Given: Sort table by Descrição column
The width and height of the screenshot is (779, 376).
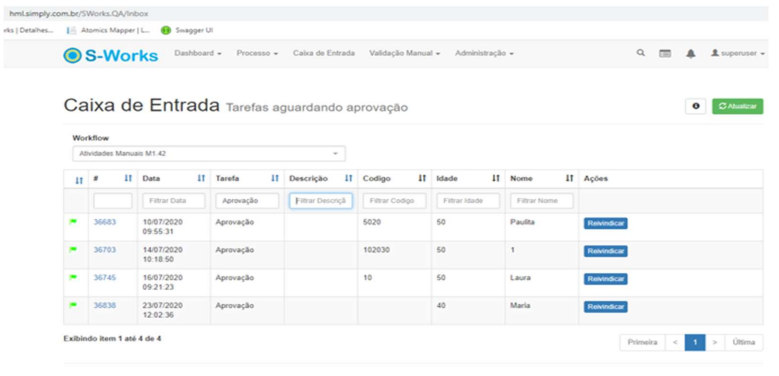Looking at the screenshot, I should (348, 178).
